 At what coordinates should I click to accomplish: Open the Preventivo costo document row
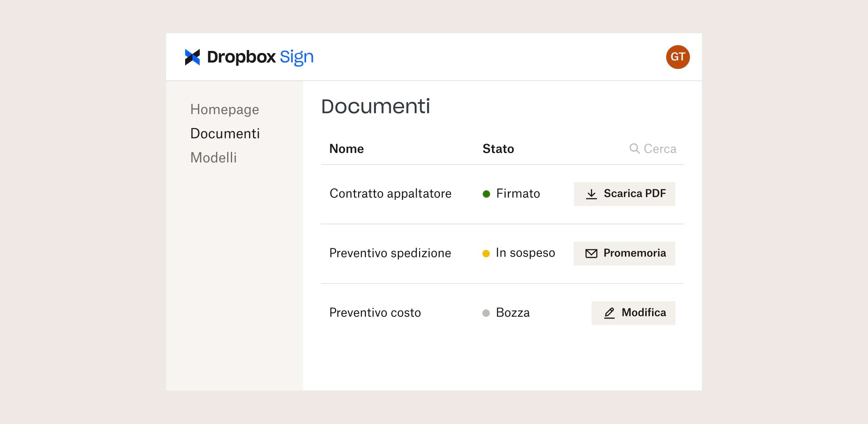375,313
